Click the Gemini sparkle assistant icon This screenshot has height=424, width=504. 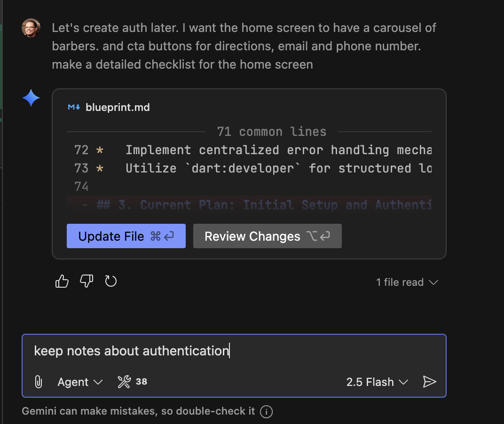(31, 98)
